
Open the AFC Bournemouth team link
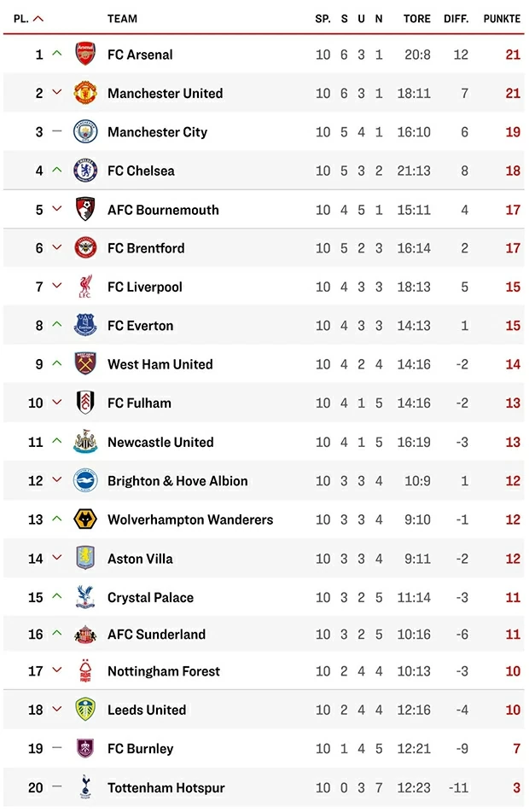click(x=163, y=210)
